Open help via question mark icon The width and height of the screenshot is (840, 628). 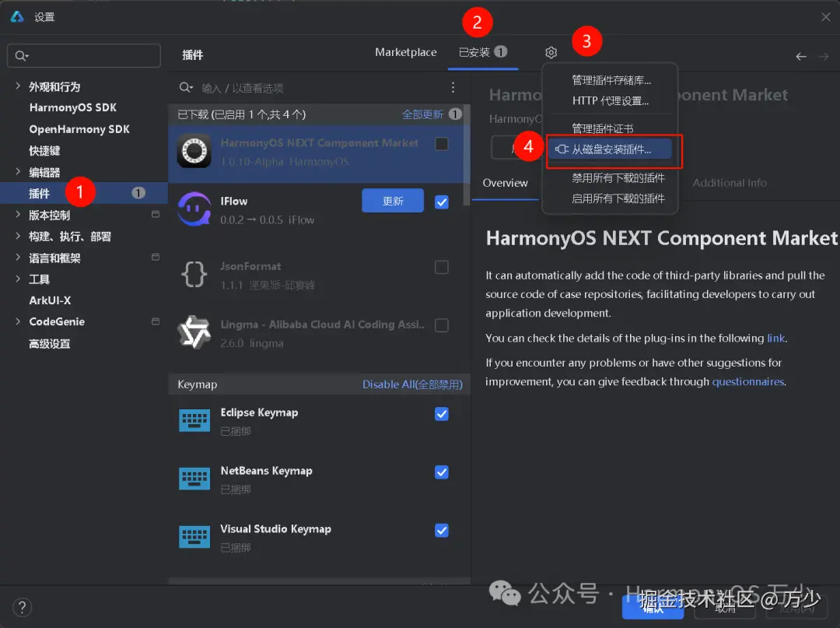(22, 608)
